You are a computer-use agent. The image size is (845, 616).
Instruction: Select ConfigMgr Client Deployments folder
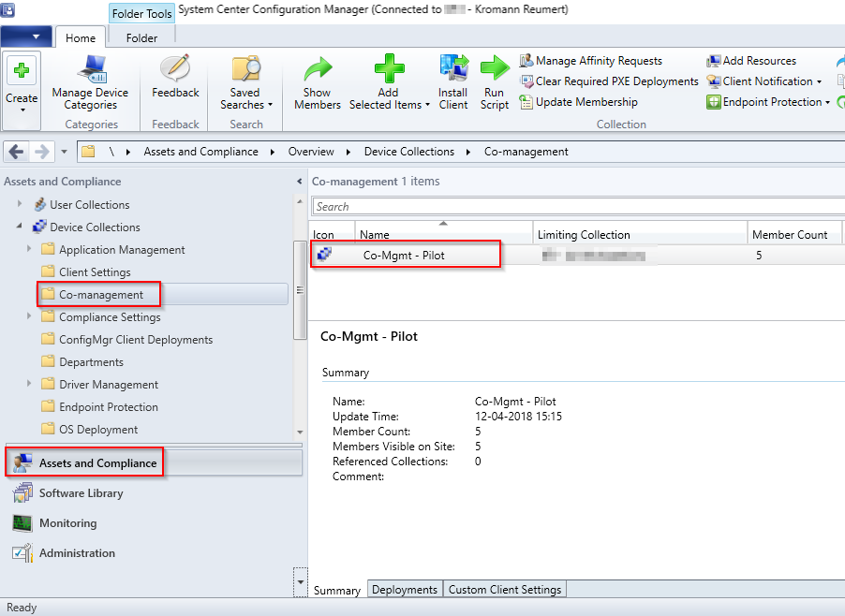(136, 340)
